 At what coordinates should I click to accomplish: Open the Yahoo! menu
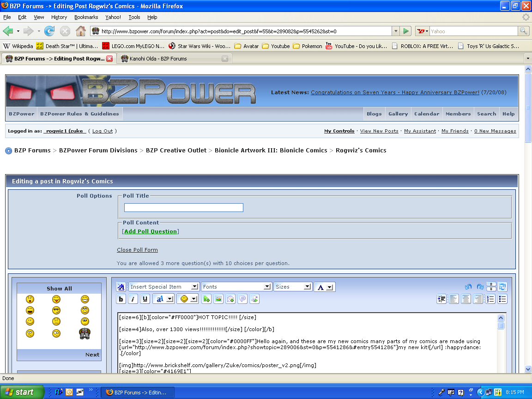click(x=113, y=17)
